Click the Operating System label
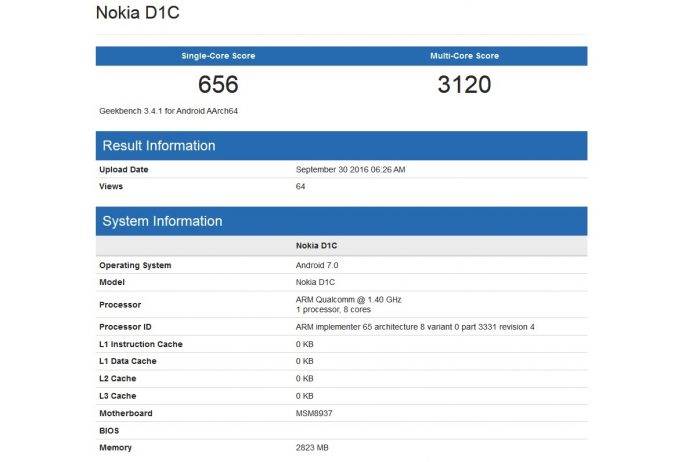 [135, 265]
